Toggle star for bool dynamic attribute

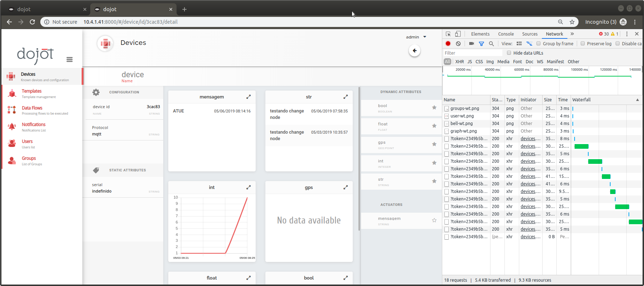click(434, 107)
